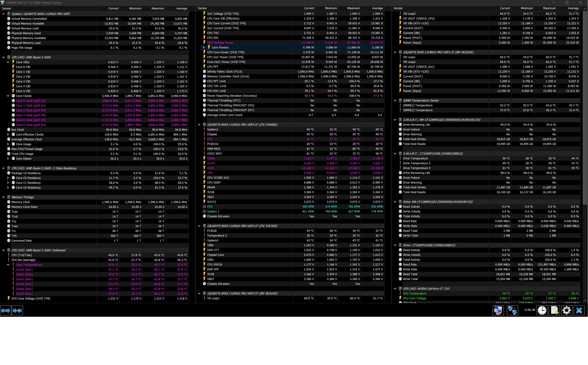
Task: Click the Maximum column header in left panel
Action: (158, 8)
